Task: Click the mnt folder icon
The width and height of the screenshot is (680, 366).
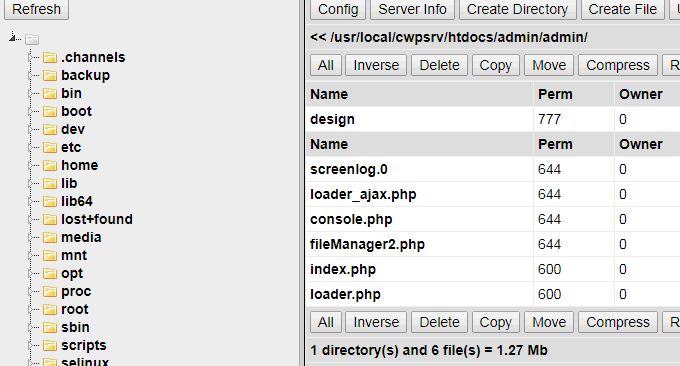Action: [x=50, y=255]
